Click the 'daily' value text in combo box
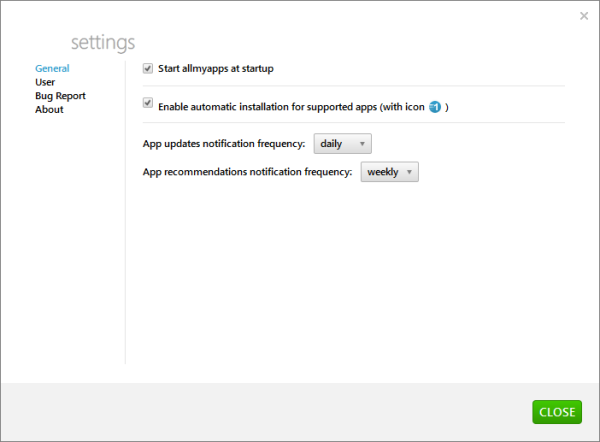Screen dimensions: 600x442 point(331,143)
